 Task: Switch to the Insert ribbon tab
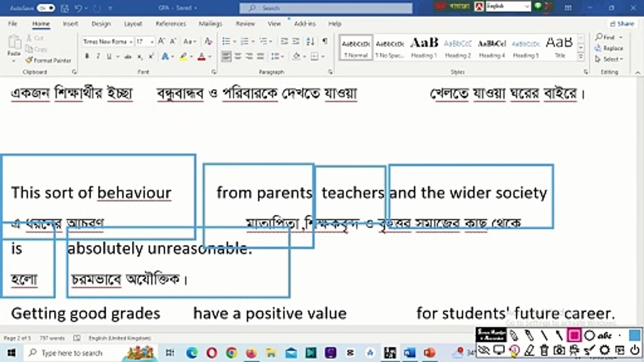[x=70, y=24]
